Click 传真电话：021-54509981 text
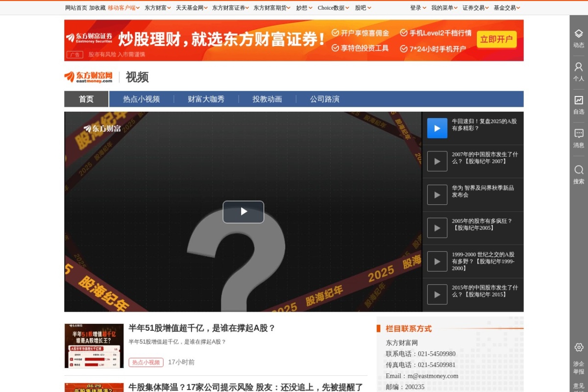 point(420,365)
